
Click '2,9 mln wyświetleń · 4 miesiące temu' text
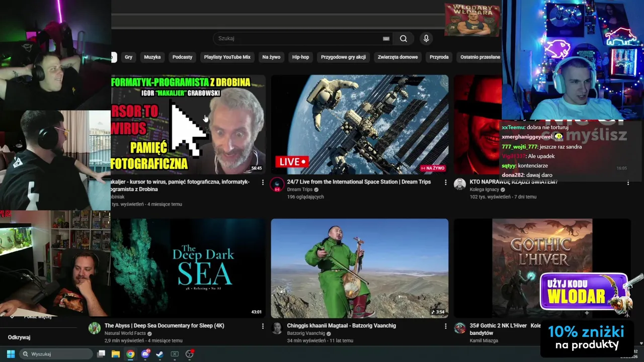coord(143,341)
